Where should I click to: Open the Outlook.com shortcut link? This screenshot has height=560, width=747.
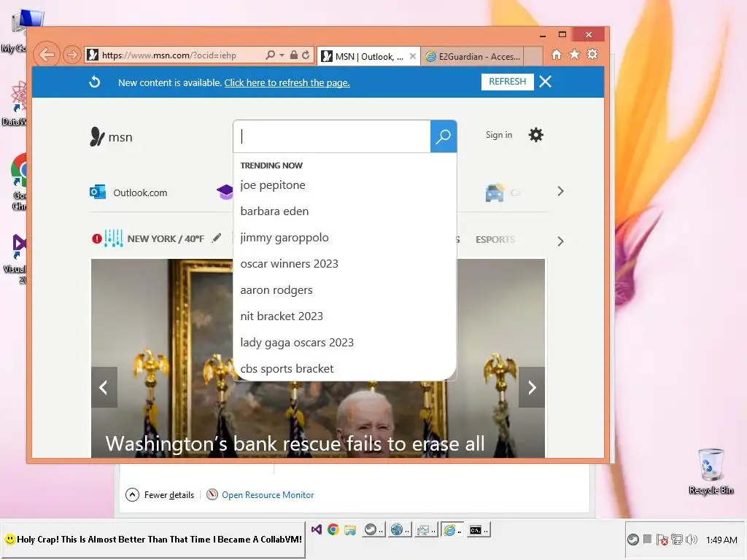tap(140, 192)
